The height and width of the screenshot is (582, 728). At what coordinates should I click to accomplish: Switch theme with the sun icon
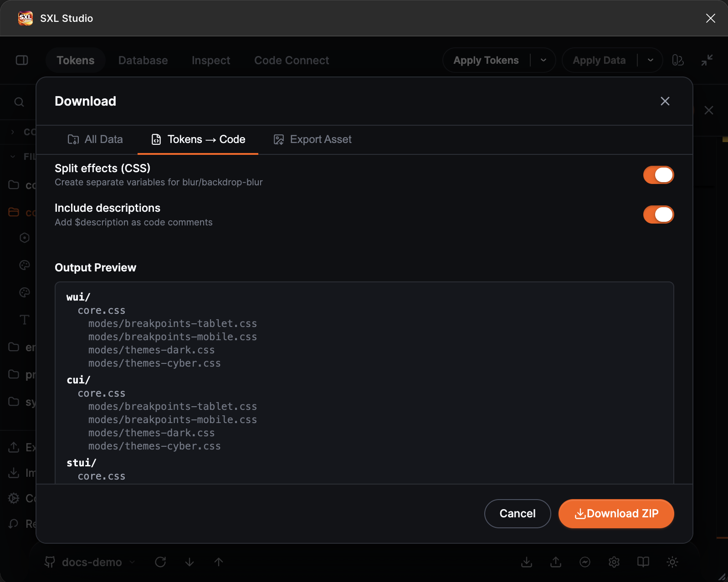click(x=672, y=562)
